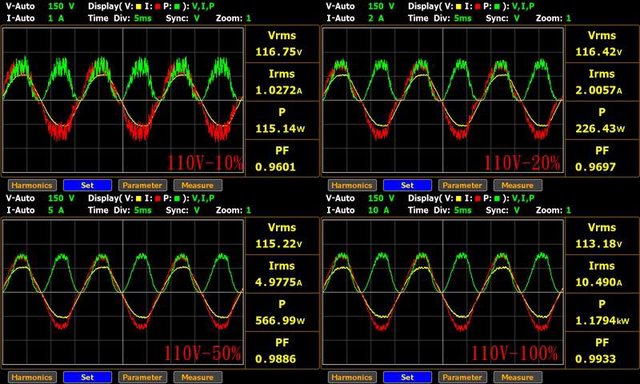Screen dimensions: 640x384
Task: Open Parameter in the 110V-20% panel
Action: [x=462, y=185]
